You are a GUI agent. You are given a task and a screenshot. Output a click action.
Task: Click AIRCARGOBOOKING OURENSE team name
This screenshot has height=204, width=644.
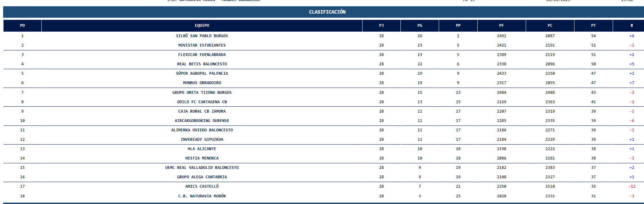pyautogui.click(x=202, y=121)
